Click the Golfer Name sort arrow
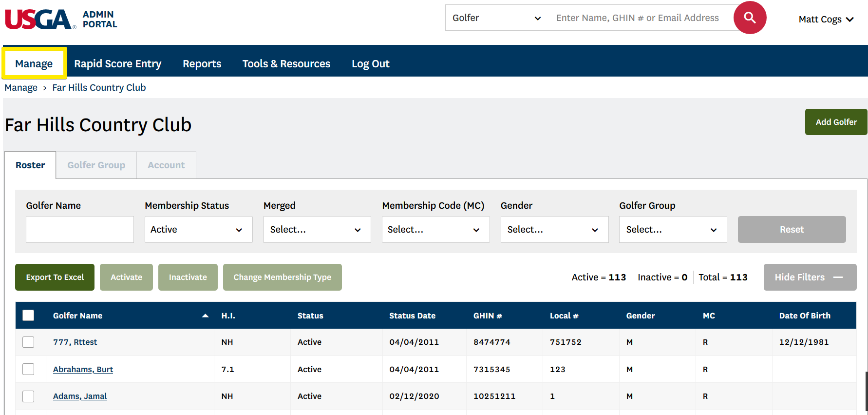 point(205,316)
